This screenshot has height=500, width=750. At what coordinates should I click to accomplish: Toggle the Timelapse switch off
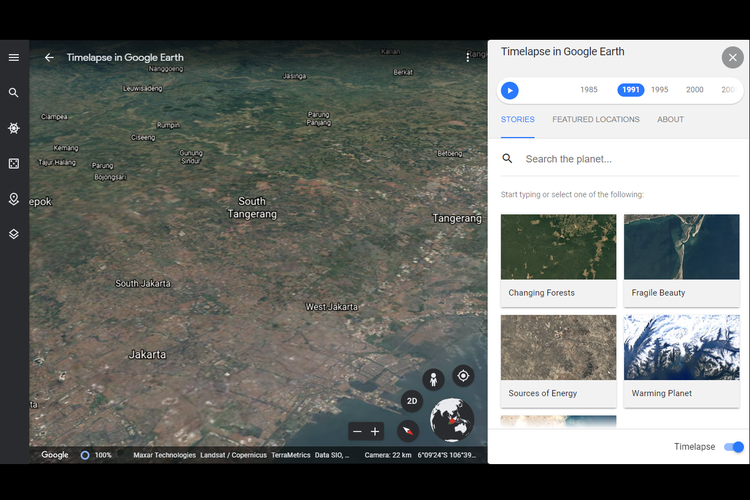pos(733,447)
